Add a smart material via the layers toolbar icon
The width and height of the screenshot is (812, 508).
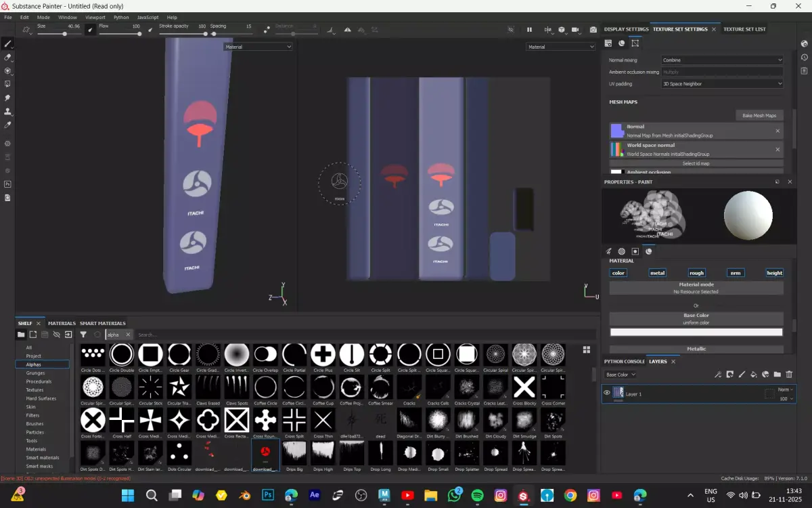pyautogui.click(x=765, y=375)
